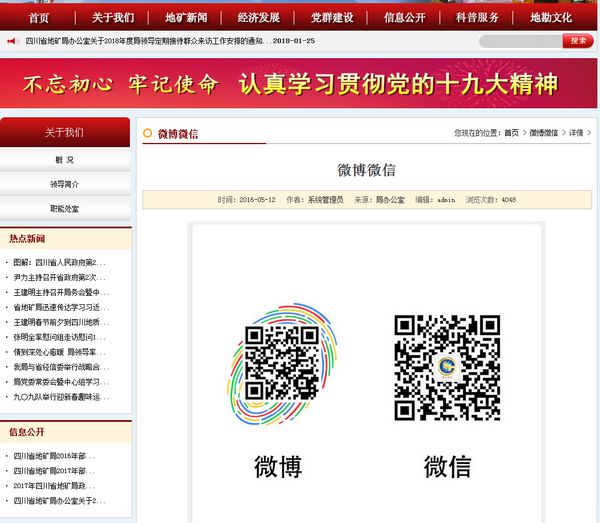Open news item 王建明春节前夕到四川地质...
600x523 pixels.
click(x=61, y=322)
